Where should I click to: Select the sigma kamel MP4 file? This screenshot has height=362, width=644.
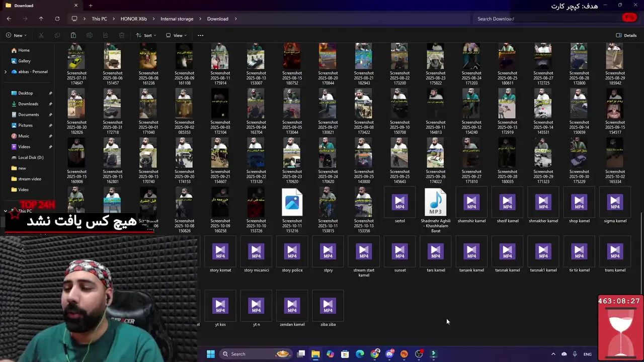tap(615, 206)
